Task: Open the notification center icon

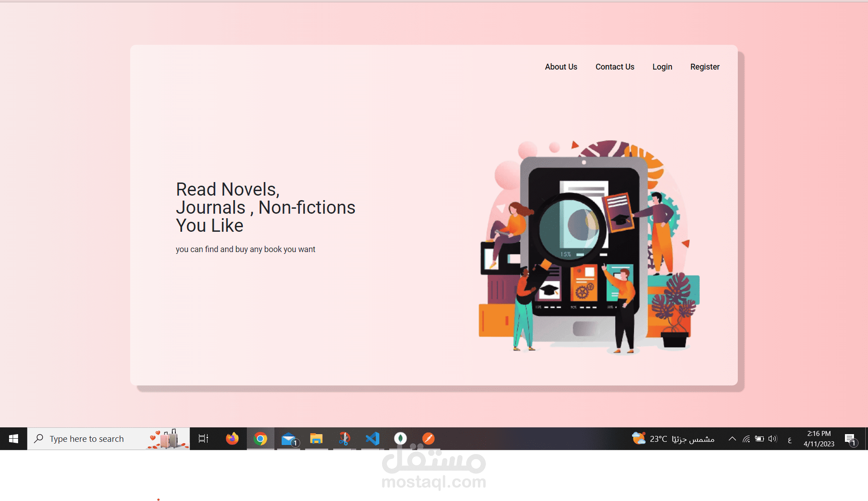Action: [850, 439]
